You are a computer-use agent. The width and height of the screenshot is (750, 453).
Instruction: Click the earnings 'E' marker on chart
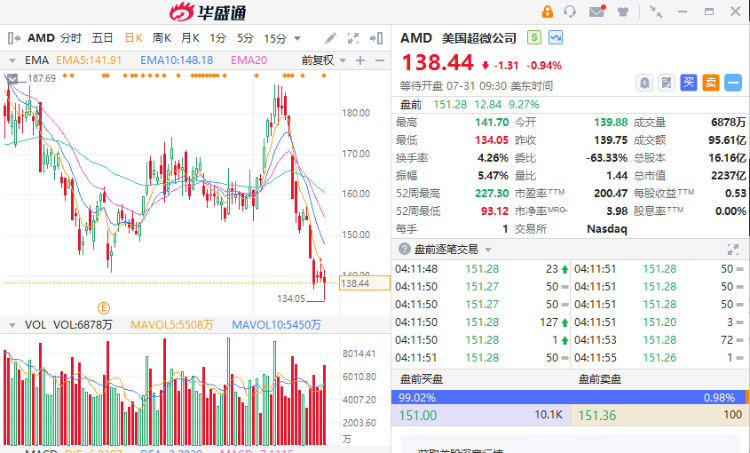tap(102, 306)
